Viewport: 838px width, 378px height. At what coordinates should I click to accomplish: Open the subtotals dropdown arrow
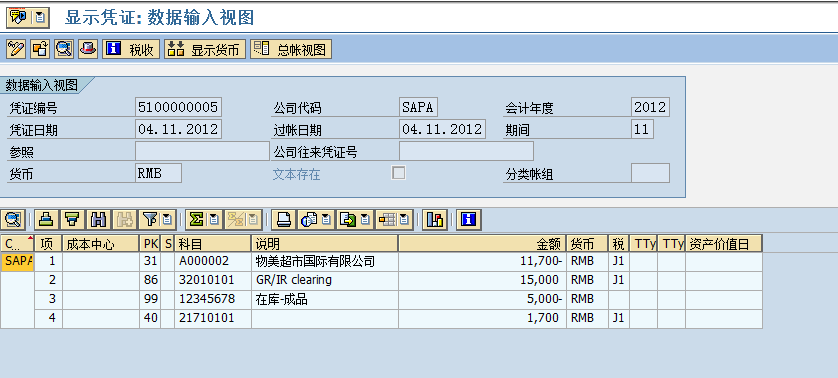253,219
